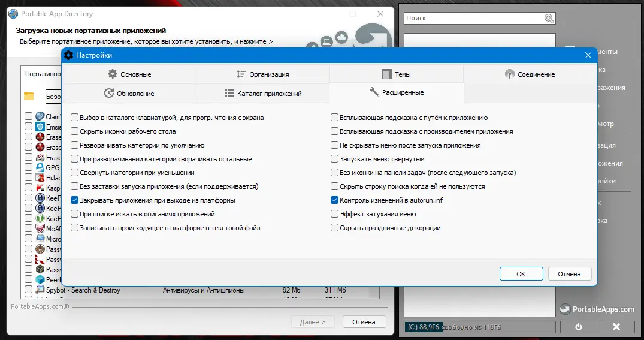Screen dimensions: 644x340
Task: Click the yellow folder icon in app directory
Action: (x=29, y=96)
